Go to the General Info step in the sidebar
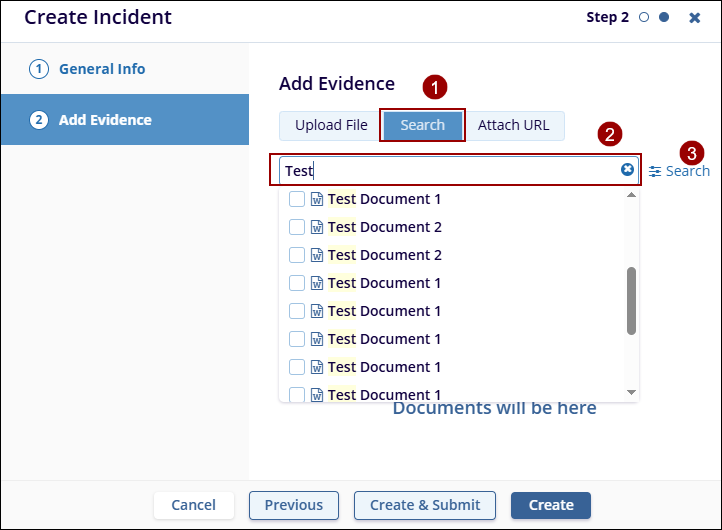The image size is (722, 530). [x=101, y=69]
